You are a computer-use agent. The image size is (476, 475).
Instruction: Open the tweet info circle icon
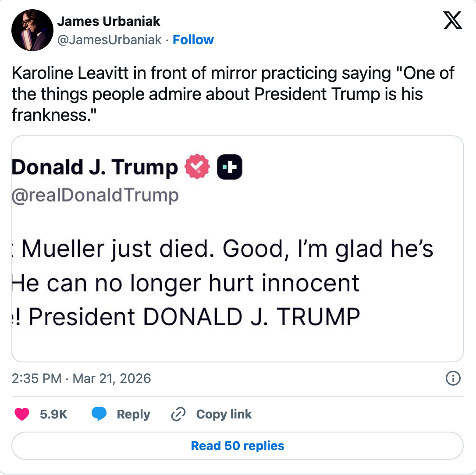452,378
